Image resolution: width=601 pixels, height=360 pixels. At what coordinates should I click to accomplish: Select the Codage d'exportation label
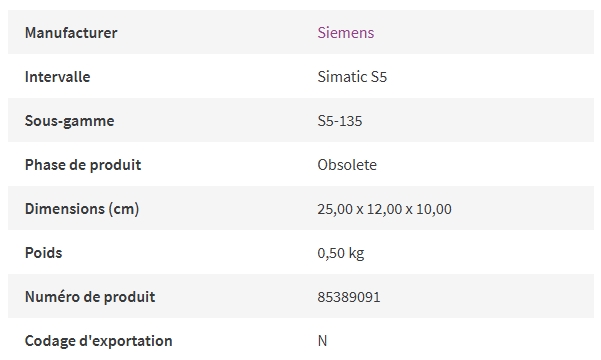point(99,341)
